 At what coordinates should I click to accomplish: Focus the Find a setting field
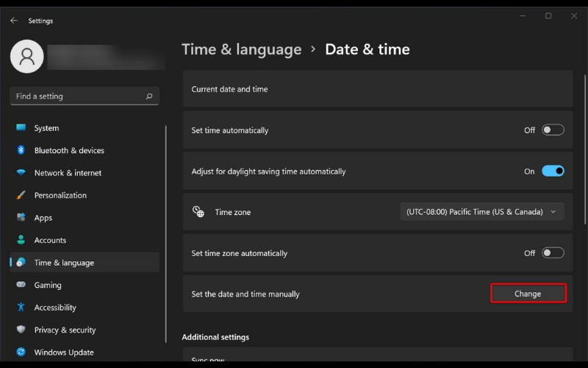click(x=85, y=96)
